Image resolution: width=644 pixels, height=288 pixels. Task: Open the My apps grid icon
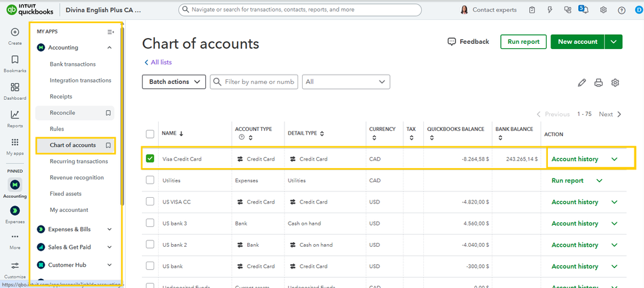(15, 142)
